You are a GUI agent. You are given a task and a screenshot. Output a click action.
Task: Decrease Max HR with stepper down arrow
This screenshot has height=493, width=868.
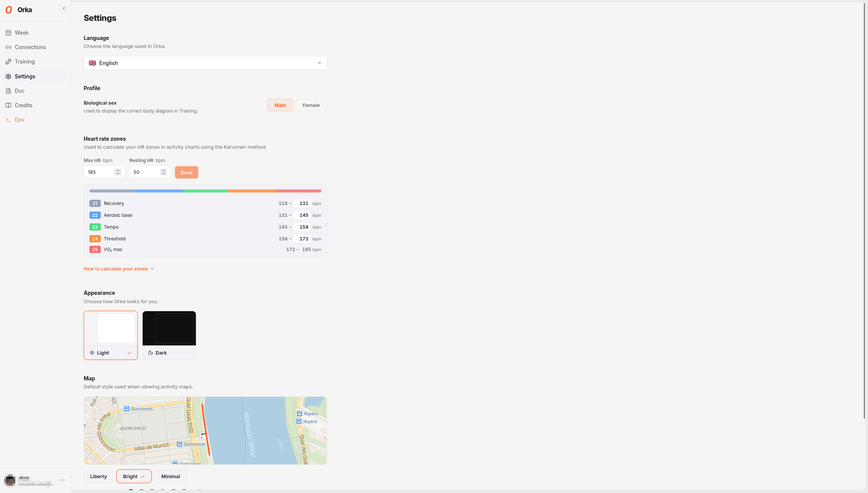(x=118, y=174)
